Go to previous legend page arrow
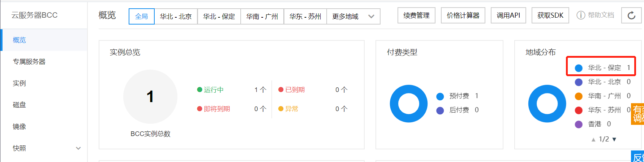 (593, 139)
